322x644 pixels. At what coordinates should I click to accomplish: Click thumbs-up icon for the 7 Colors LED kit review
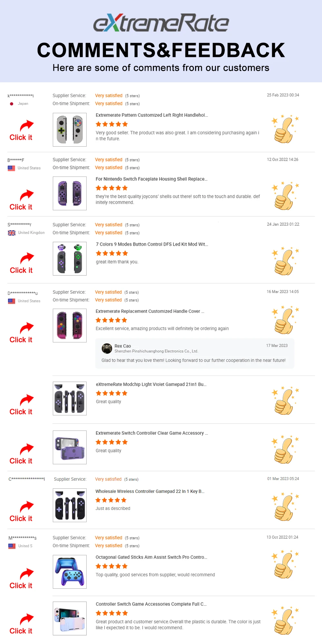(285, 261)
